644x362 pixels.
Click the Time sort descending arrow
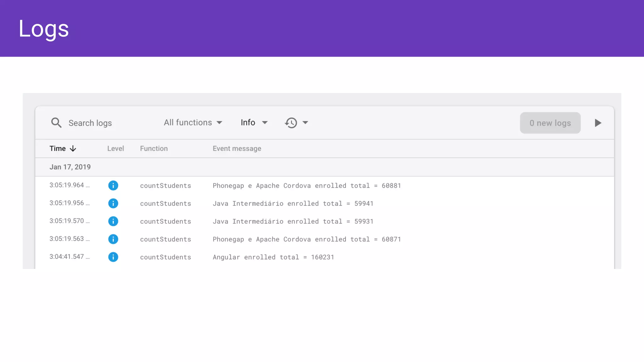73,149
